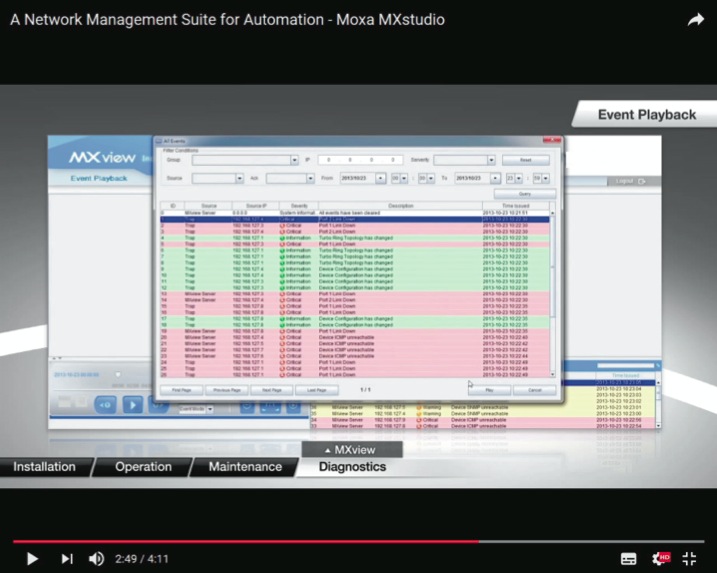Viewport: 717px width, 573px height.
Task: Click the Next Page button
Action: coord(272,390)
